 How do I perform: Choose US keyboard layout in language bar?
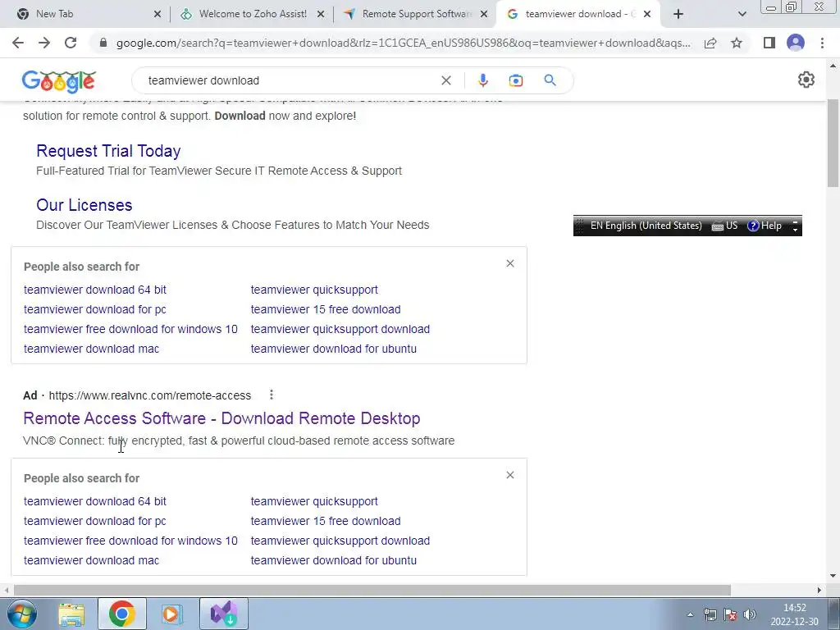725,226
